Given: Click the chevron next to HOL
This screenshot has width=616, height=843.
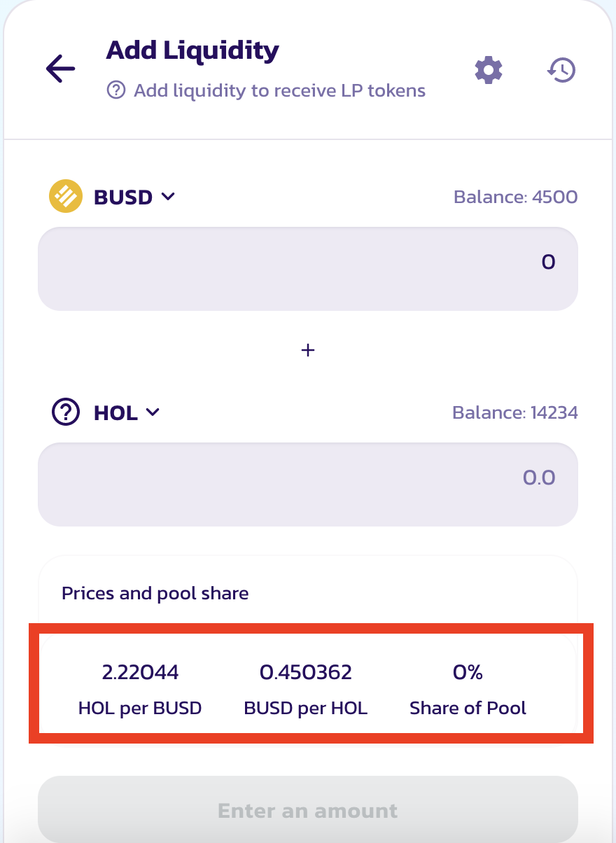Looking at the screenshot, I should [x=153, y=412].
